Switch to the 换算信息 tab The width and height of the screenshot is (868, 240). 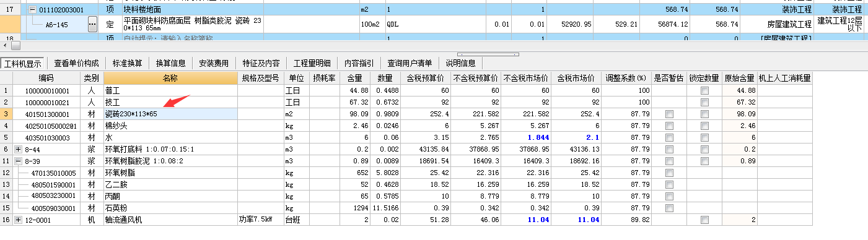170,64
